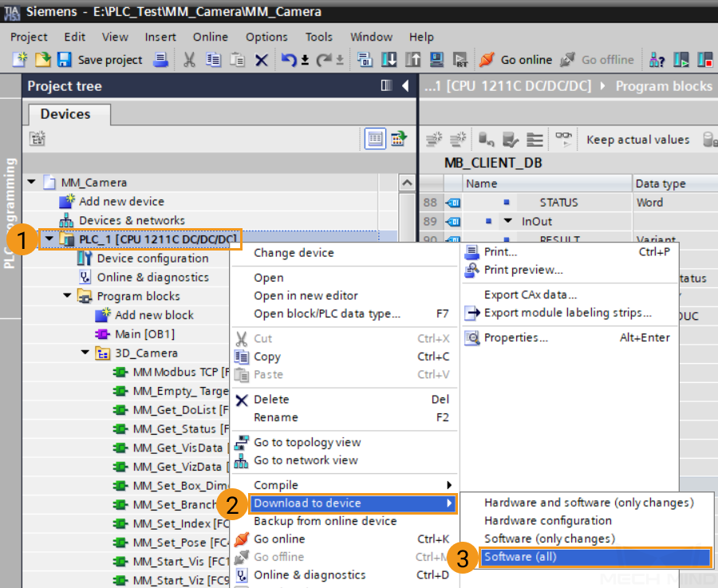Click the Save project button
Viewport: 718px width, 588px height.
tap(100, 60)
